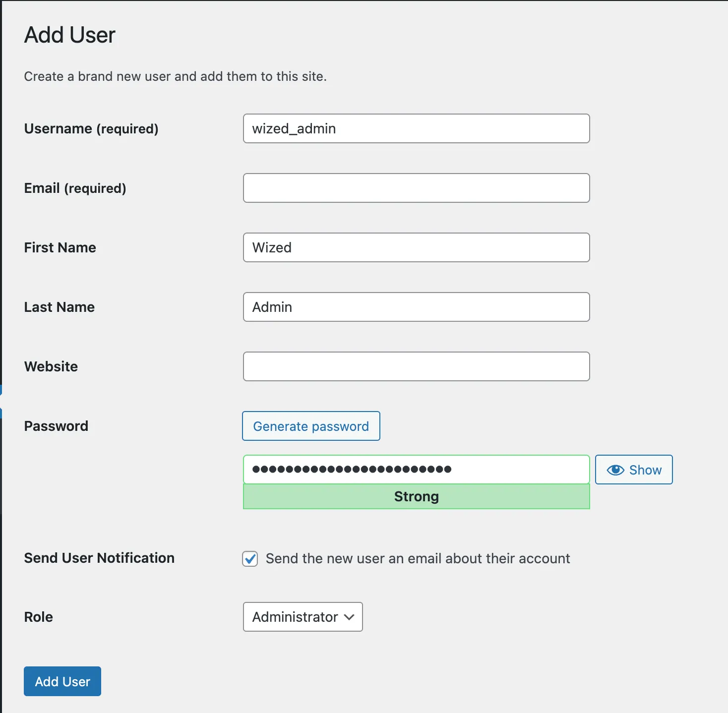The image size is (728, 713).
Task: Click the Last Name field showing Admin
Action: click(416, 307)
